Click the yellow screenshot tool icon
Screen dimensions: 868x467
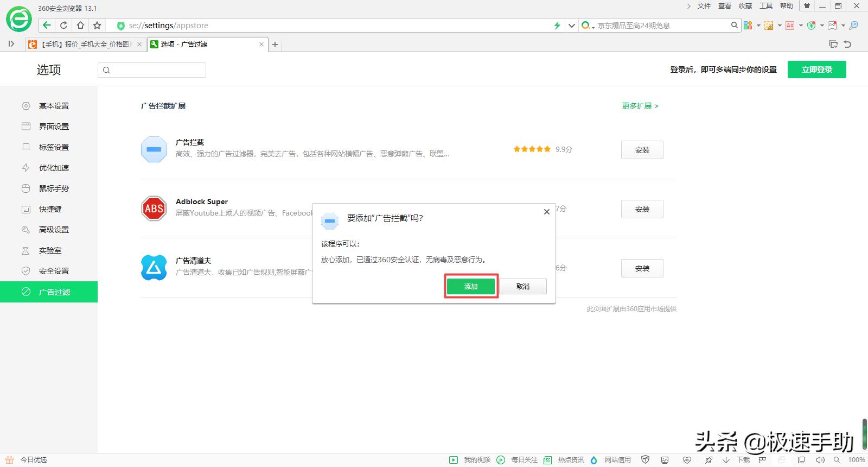click(x=769, y=26)
